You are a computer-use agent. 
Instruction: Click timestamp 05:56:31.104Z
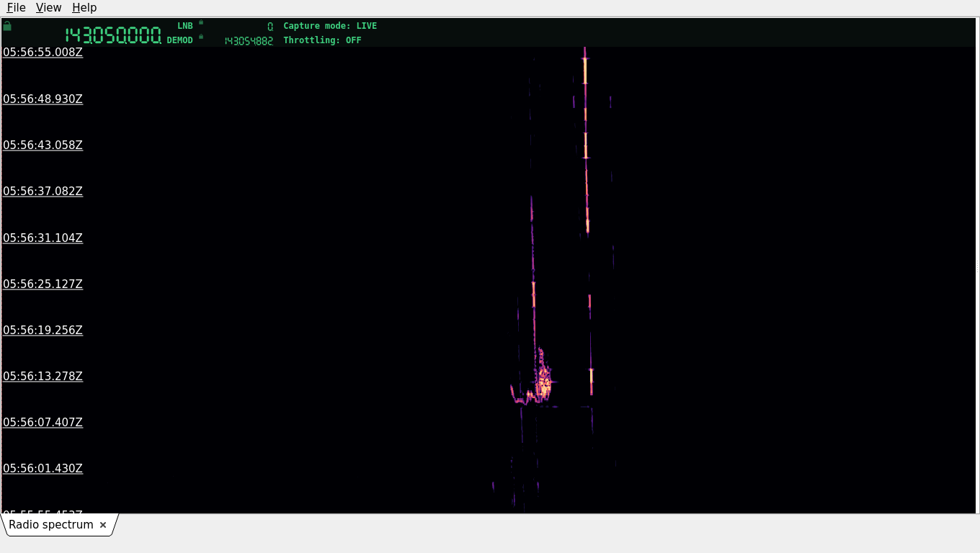click(x=43, y=238)
